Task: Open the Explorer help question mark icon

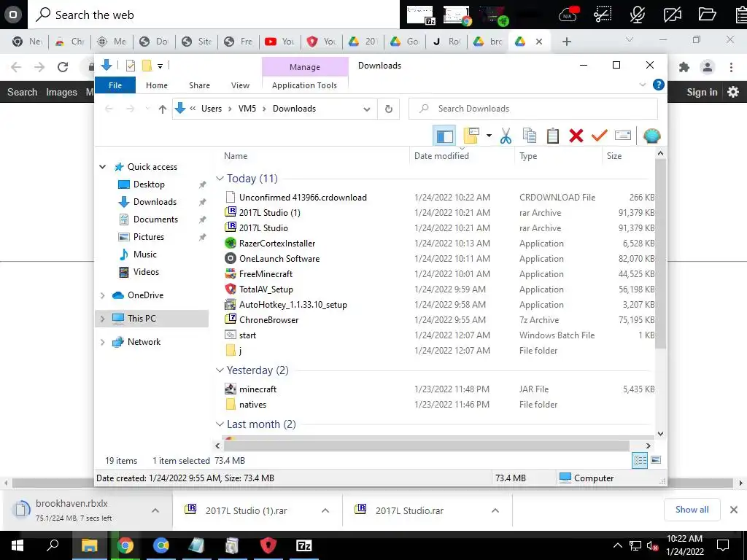Action: [x=659, y=85]
